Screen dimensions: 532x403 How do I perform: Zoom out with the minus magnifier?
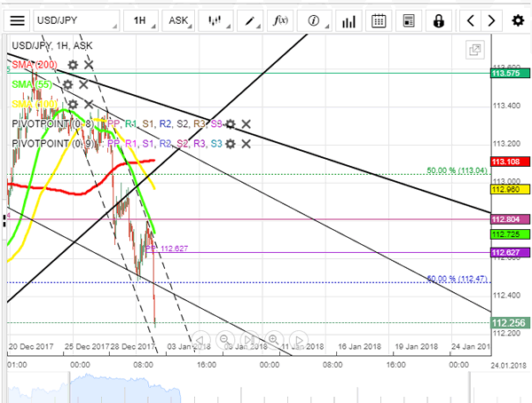coord(224,339)
